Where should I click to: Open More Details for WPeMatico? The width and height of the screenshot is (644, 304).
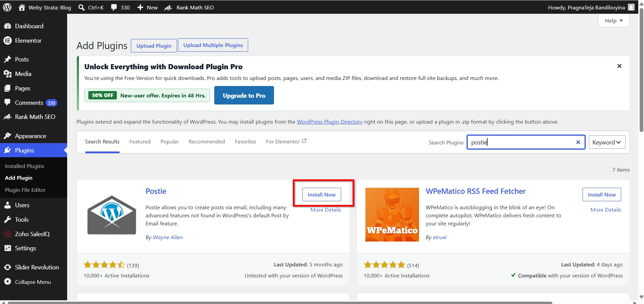(606, 210)
